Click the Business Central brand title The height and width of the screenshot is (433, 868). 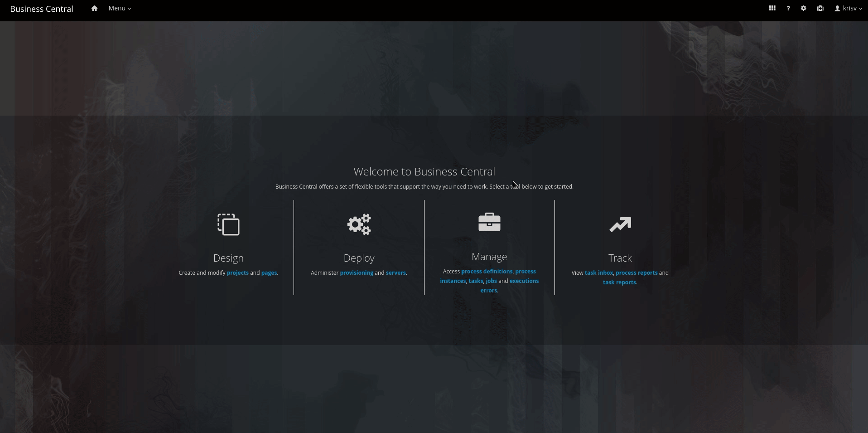coord(42,9)
